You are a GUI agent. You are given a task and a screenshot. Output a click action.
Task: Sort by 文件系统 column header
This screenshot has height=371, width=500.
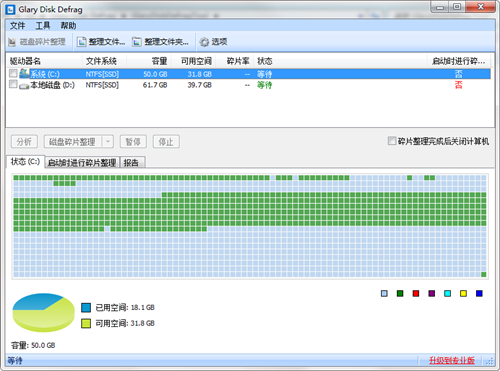pyautogui.click(x=104, y=61)
